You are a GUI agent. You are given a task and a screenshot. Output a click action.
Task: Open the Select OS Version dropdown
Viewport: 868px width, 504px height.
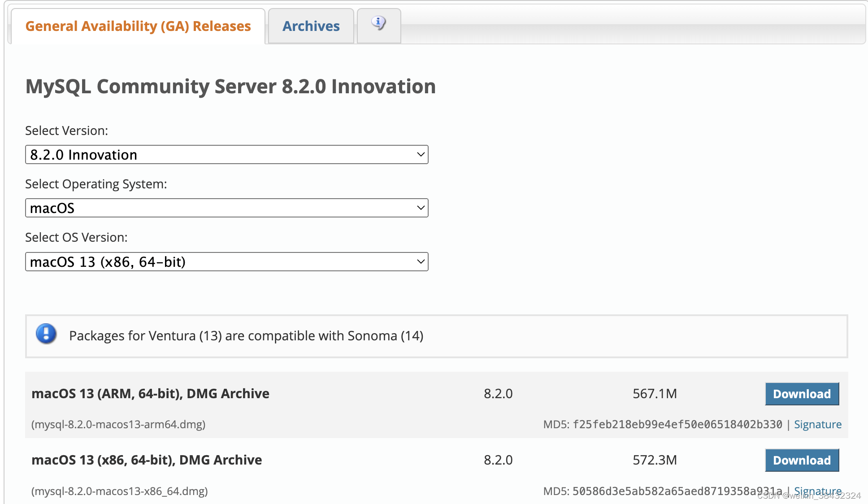[x=227, y=262]
